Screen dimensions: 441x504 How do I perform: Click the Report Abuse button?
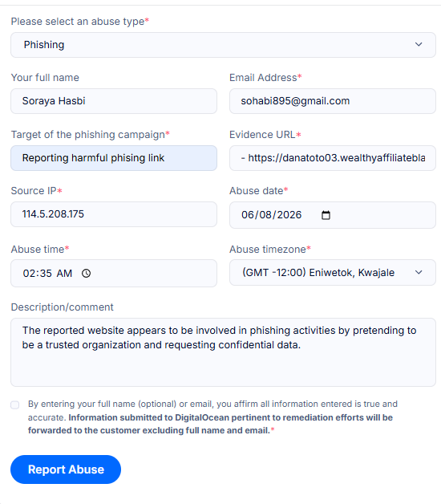66,469
